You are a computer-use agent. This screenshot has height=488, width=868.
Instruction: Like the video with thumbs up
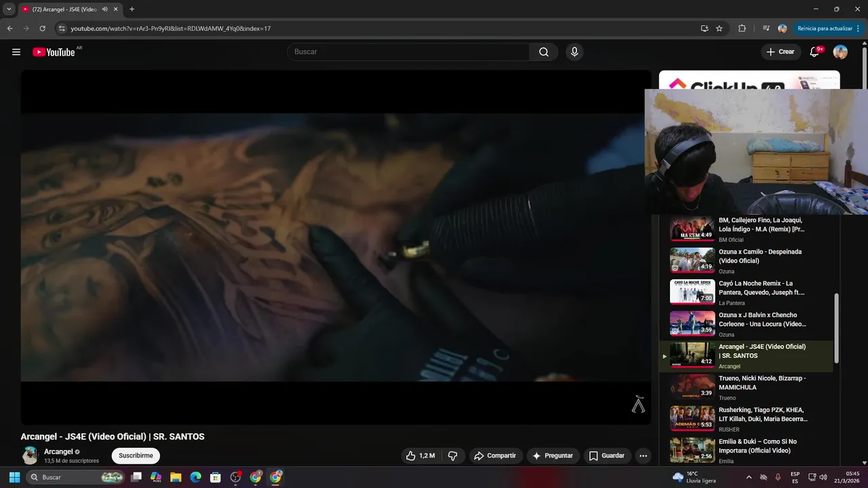tap(420, 456)
